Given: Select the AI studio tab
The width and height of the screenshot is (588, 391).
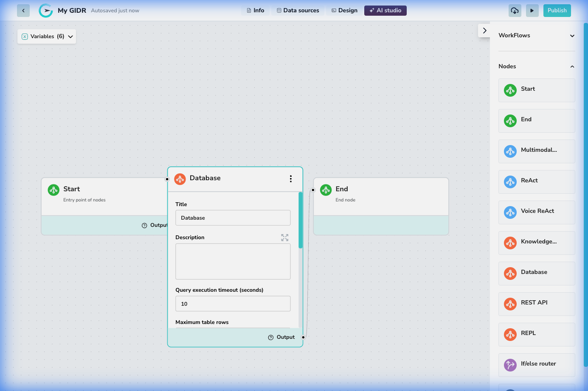Looking at the screenshot, I should (385, 11).
